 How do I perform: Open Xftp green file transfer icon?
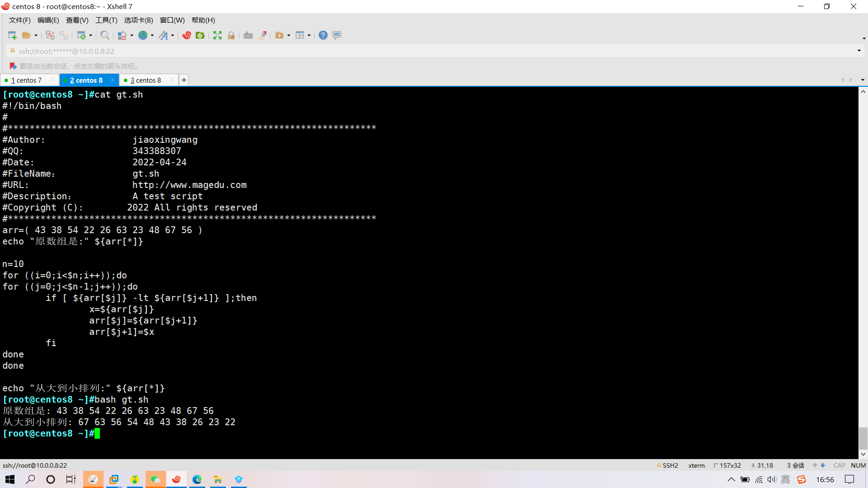pyautogui.click(x=200, y=35)
